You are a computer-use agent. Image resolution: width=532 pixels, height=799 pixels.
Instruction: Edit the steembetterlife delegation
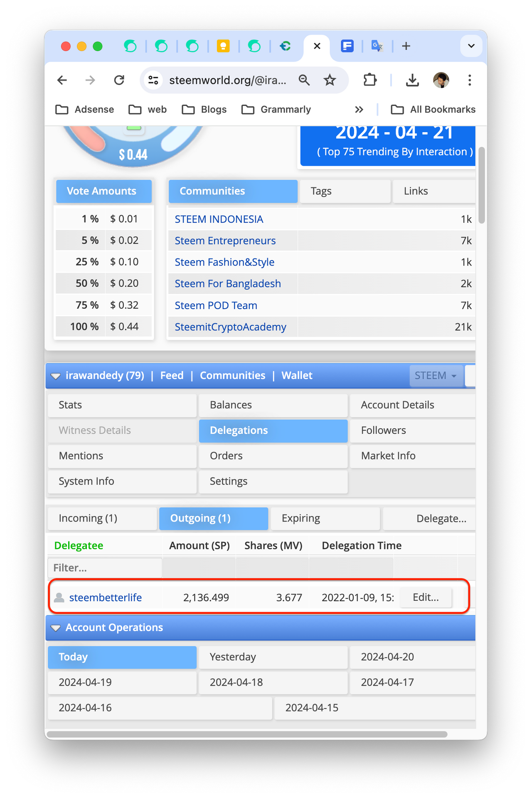[426, 597]
